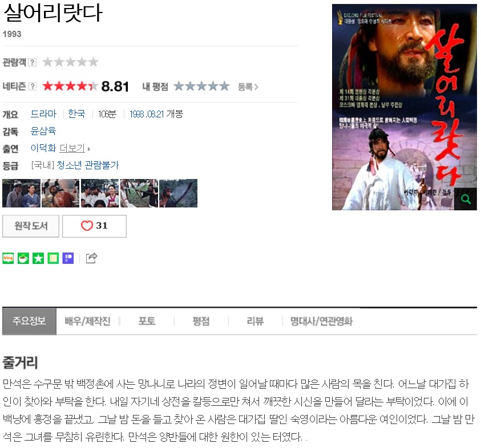Set my rating with the 내 평점 stars
Viewport: 481px width, 448px height.
coord(201,87)
